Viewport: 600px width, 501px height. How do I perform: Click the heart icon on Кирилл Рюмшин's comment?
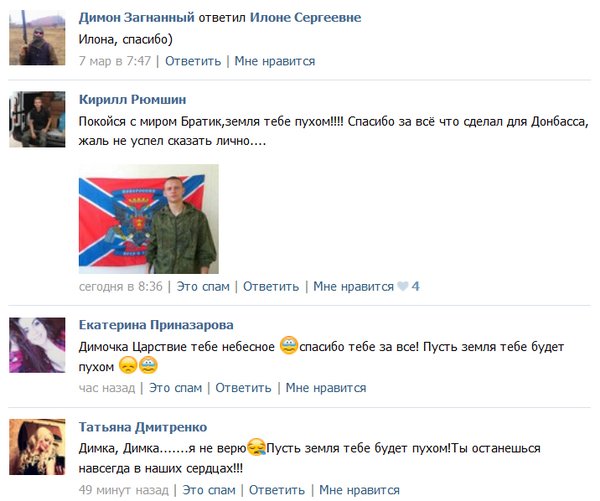[403, 286]
